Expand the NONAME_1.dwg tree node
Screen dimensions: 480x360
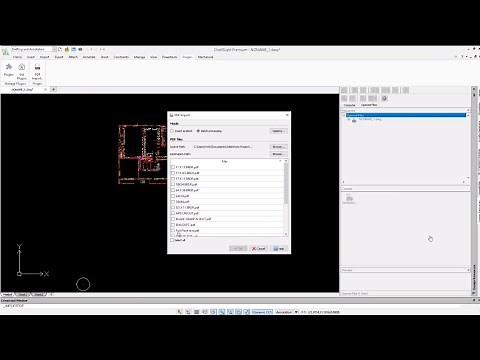(349, 120)
